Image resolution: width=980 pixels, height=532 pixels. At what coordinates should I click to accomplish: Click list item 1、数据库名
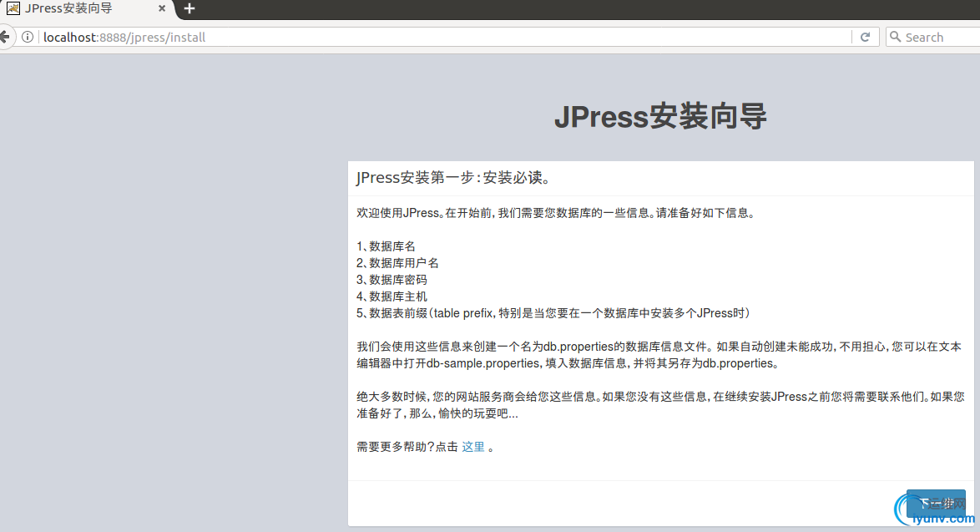386,246
